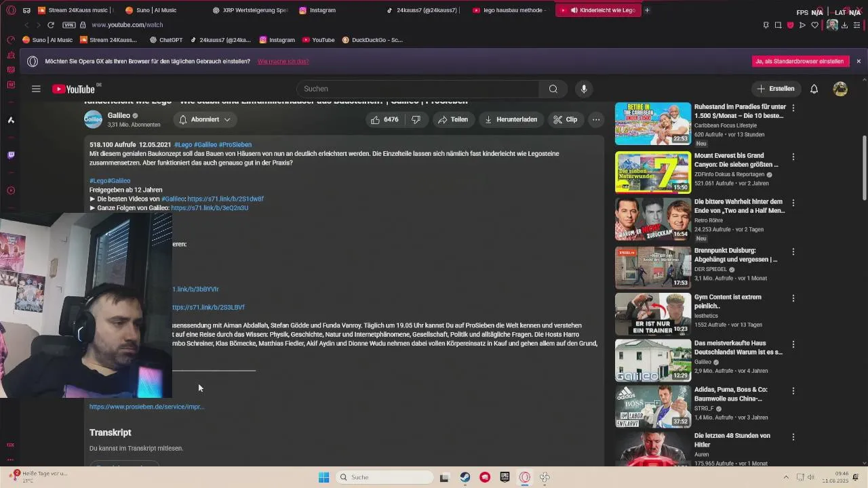868x488 pixels.
Task: Reload the page in Opera toolbar
Action: 51,25
